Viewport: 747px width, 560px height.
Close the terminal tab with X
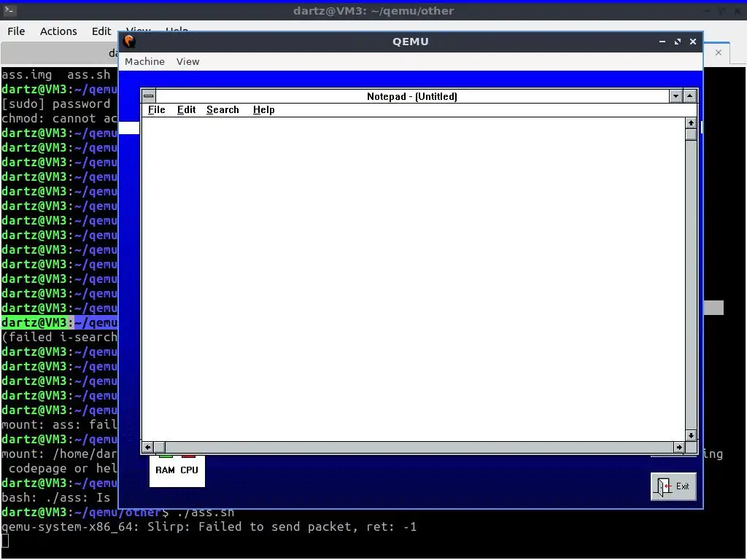pyautogui.click(x=719, y=52)
